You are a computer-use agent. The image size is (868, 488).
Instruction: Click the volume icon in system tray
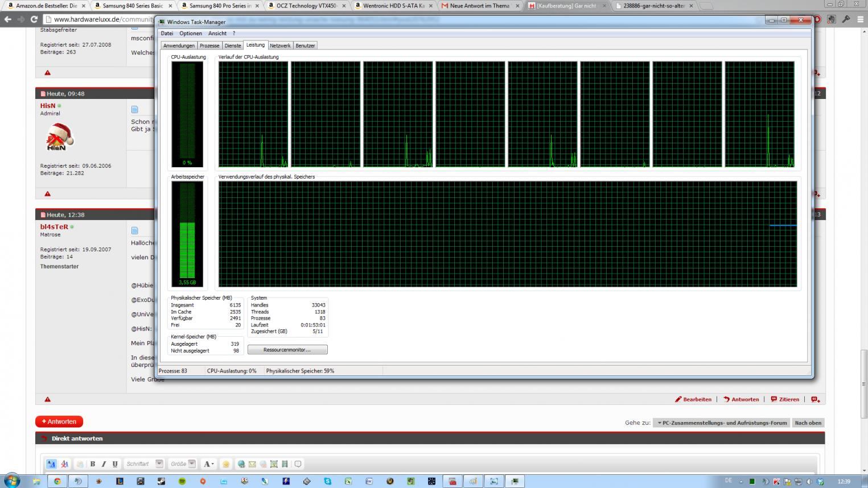pos(809,481)
